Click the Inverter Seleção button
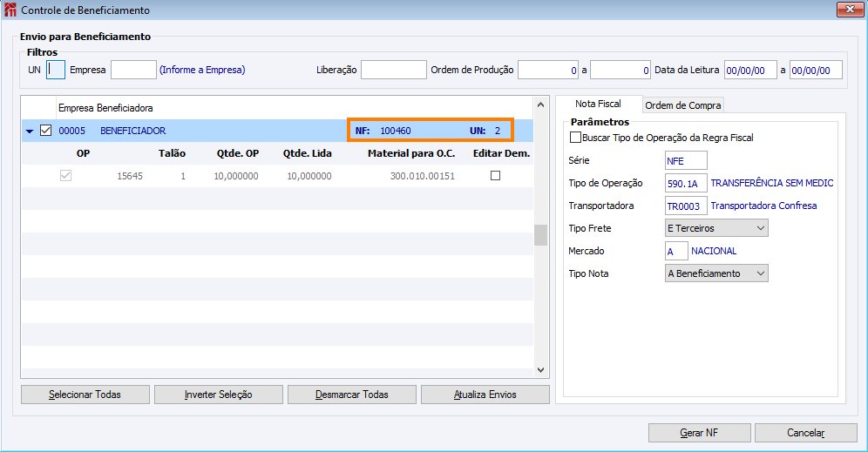 (x=219, y=395)
